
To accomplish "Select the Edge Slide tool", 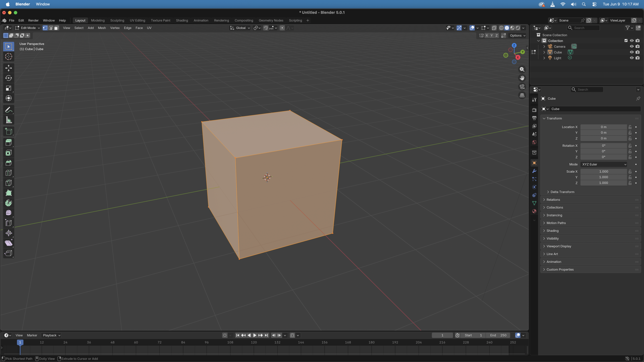I will 9,223.
